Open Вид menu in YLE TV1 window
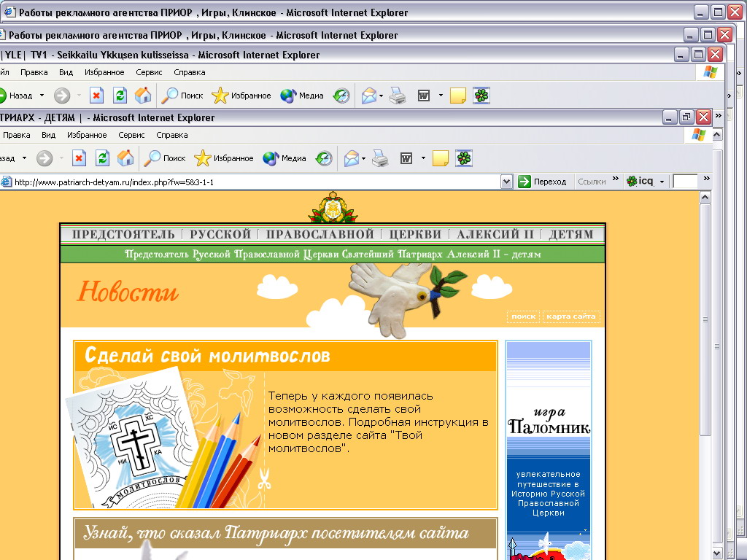747x560 pixels. pos(66,72)
